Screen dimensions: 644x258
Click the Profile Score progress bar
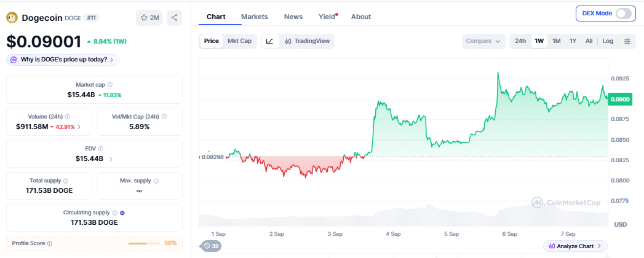144,244
